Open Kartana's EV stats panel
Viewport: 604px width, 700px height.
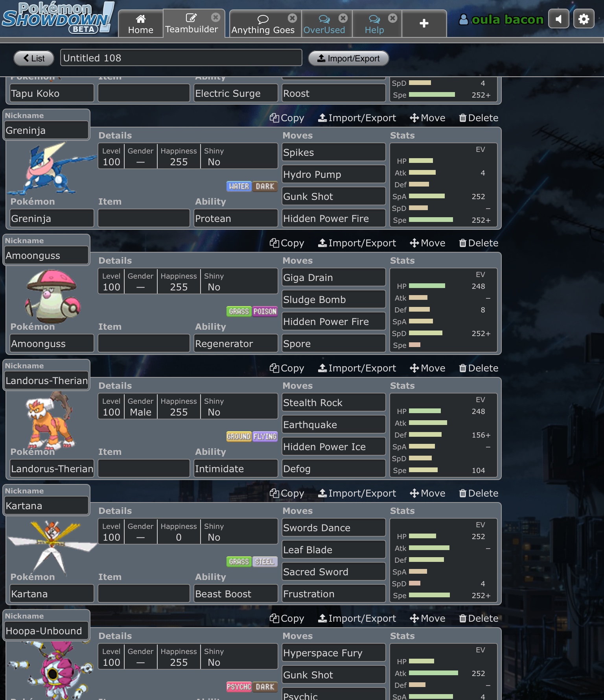(443, 560)
